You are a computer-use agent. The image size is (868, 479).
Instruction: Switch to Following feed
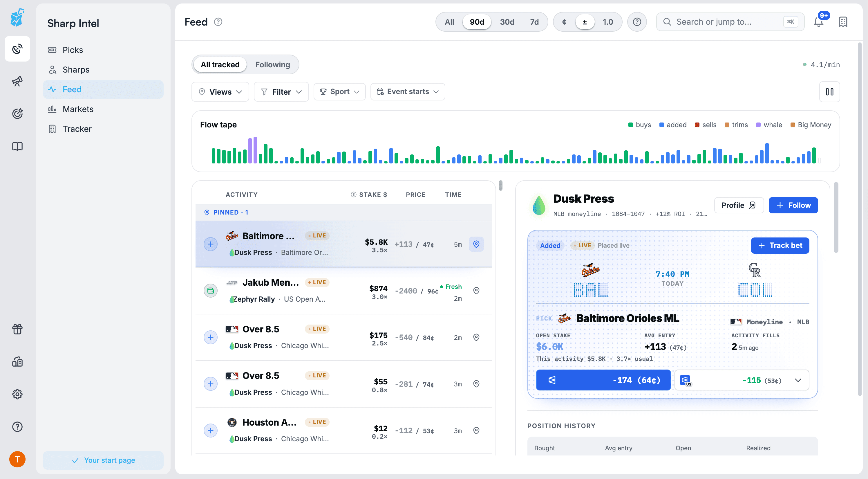point(272,64)
